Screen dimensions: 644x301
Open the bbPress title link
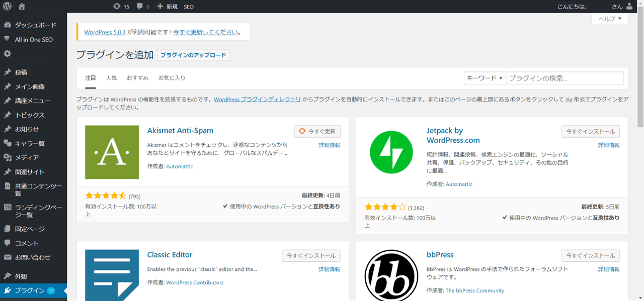[x=440, y=255]
